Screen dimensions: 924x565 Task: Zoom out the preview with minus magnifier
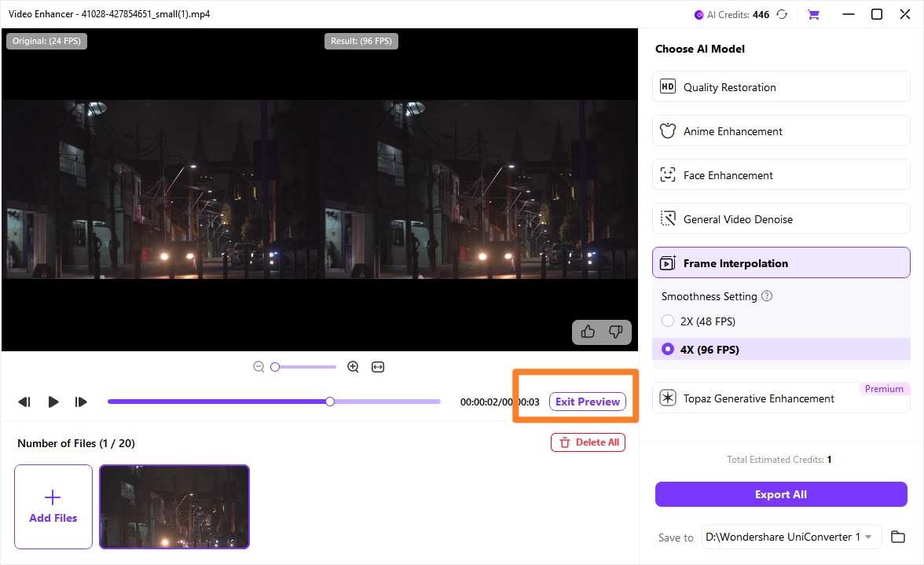258,367
